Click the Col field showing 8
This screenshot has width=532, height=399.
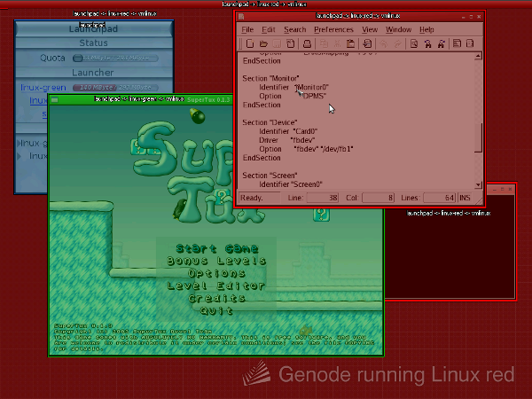(x=378, y=198)
